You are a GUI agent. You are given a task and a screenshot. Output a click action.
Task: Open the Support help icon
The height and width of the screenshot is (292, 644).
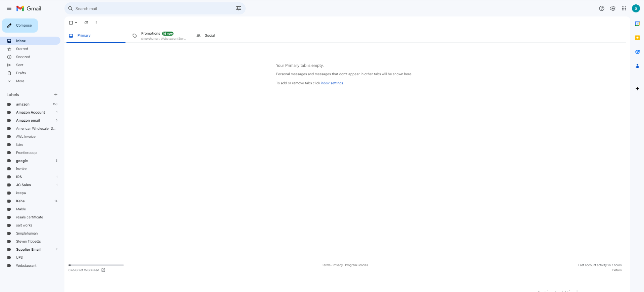click(602, 8)
